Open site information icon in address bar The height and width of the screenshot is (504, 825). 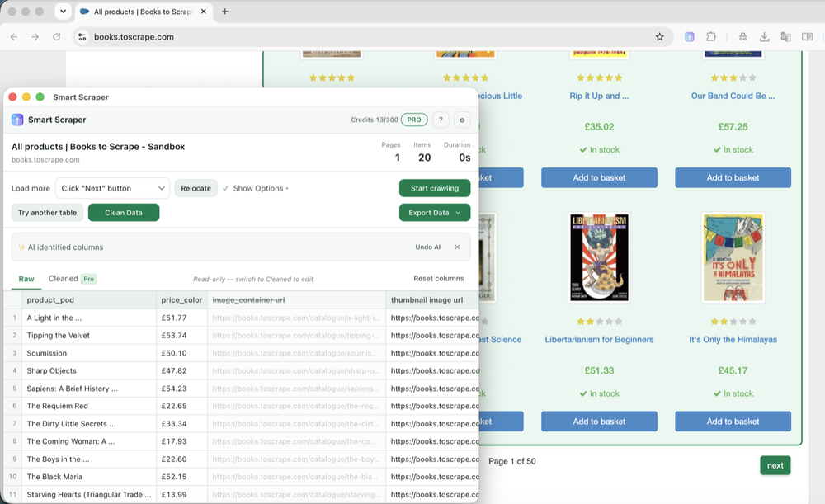point(82,37)
